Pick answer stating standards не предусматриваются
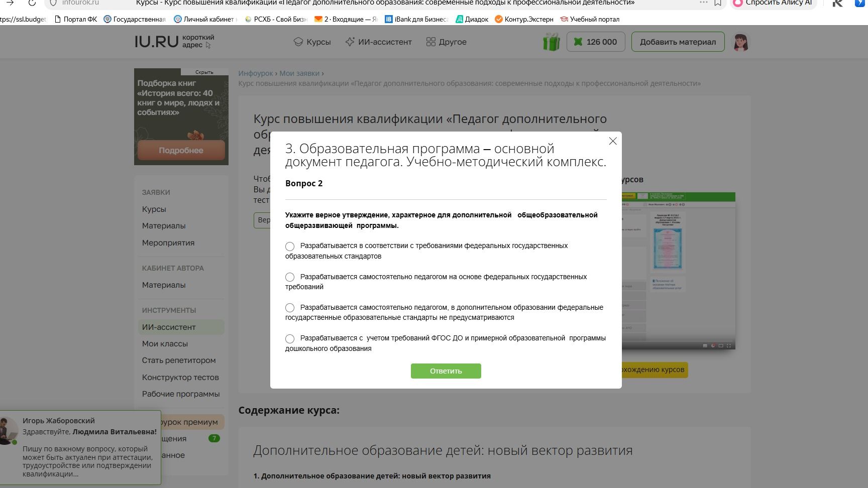Screen dimensions: 868x488 (x=290, y=308)
